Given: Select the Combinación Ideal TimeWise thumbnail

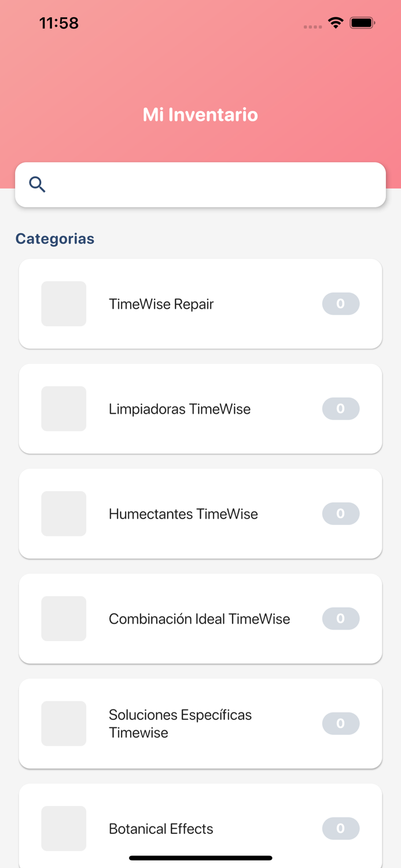Looking at the screenshot, I should click(x=64, y=618).
